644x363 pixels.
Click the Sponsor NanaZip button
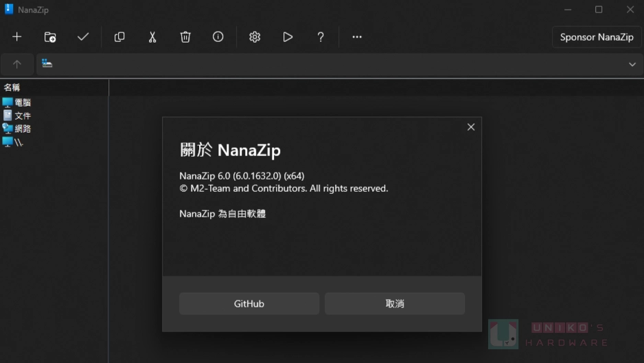597,37
